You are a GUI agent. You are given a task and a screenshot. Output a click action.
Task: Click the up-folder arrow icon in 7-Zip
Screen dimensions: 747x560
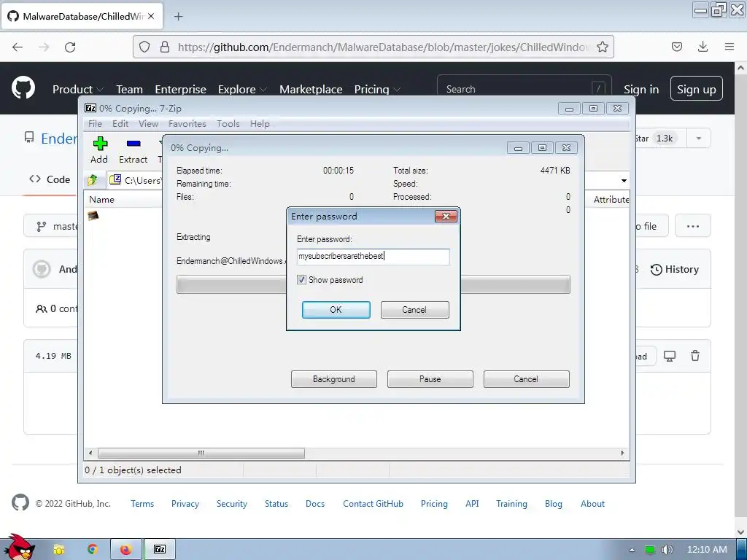point(93,180)
